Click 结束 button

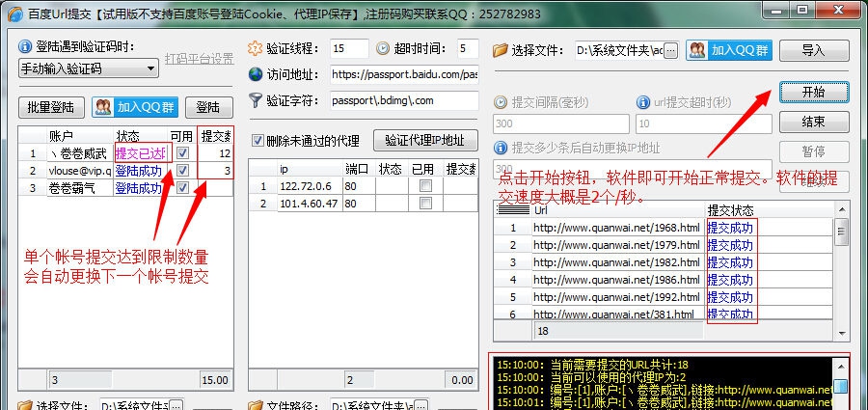pyautogui.click(x=814, y=122)
